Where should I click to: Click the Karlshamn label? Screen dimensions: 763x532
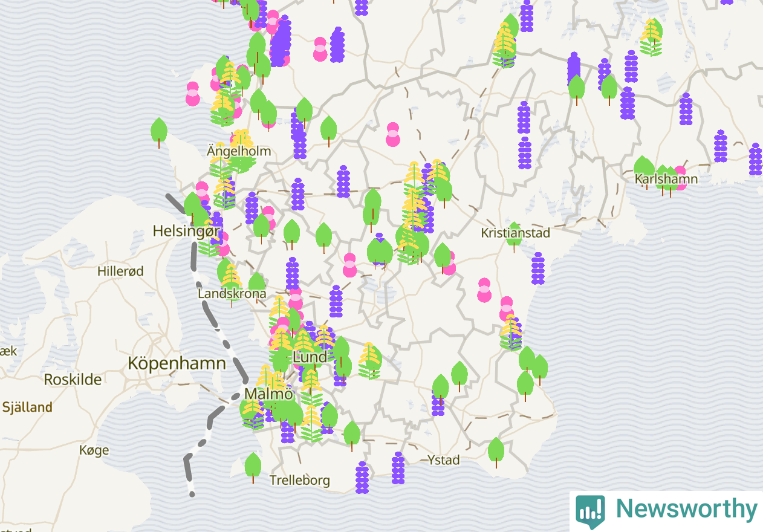(x=666, y=179)
